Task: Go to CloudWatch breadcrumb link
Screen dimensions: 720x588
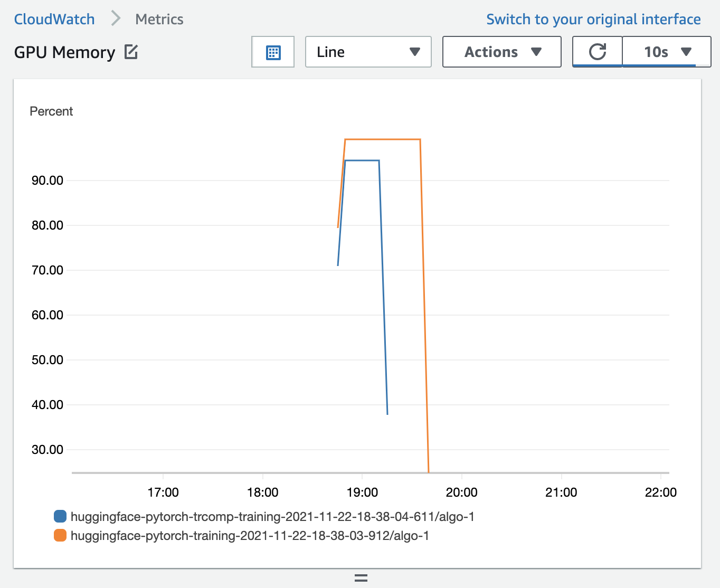Action: [x=54, y=19]
